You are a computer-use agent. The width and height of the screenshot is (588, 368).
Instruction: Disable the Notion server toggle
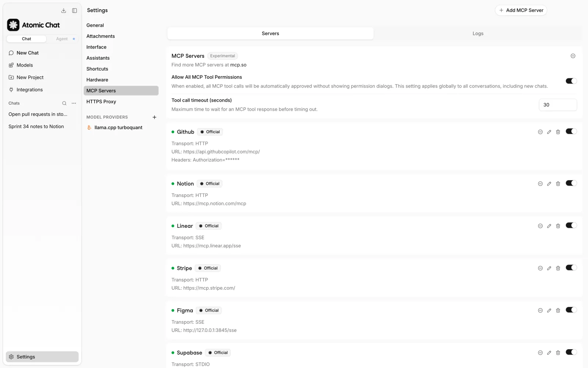[x=571, y=183]
